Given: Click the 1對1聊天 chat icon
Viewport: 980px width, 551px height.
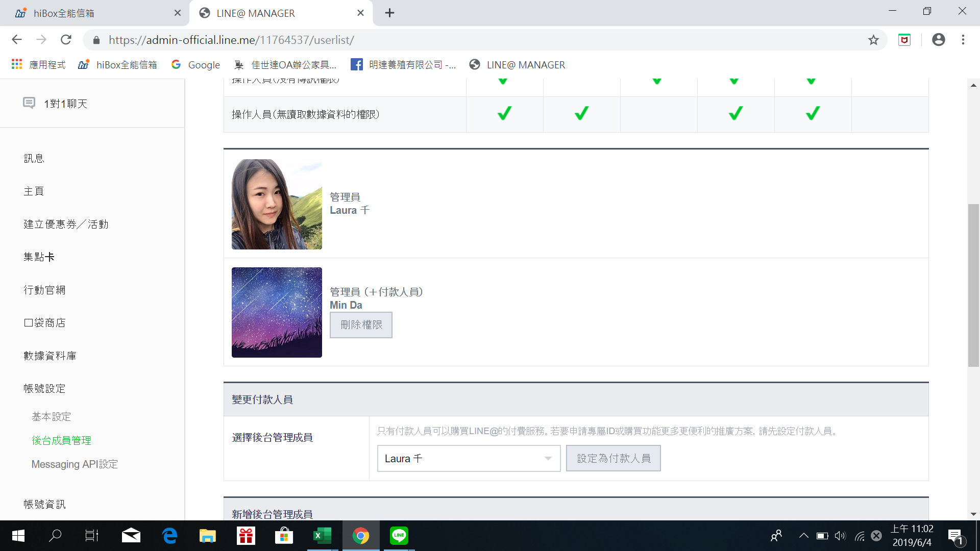Looking at the screenshot, I should (29, 103).
